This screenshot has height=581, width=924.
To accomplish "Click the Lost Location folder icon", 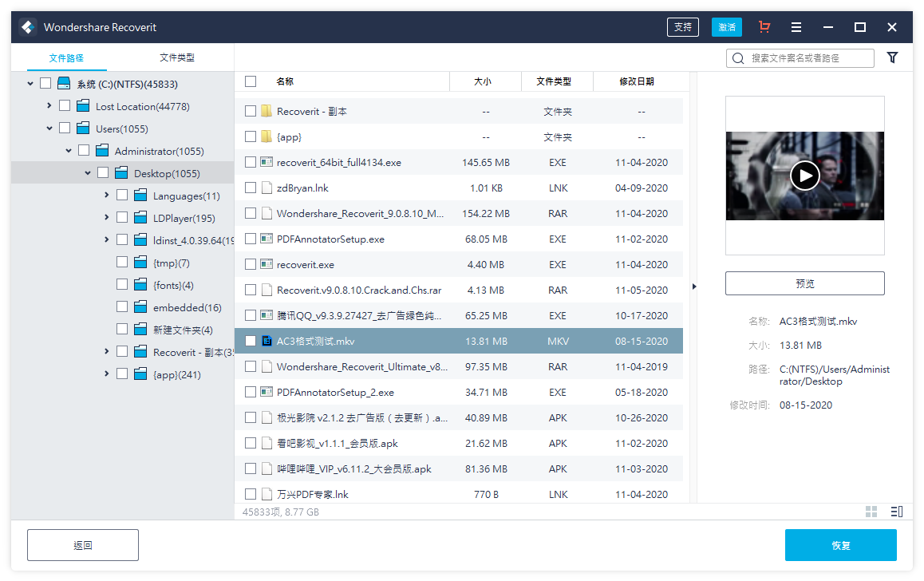I will pos(83,106).
